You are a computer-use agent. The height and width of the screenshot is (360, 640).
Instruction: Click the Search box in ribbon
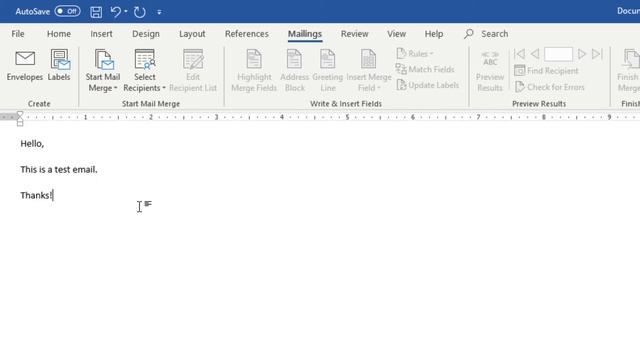[x=486, y=34]
